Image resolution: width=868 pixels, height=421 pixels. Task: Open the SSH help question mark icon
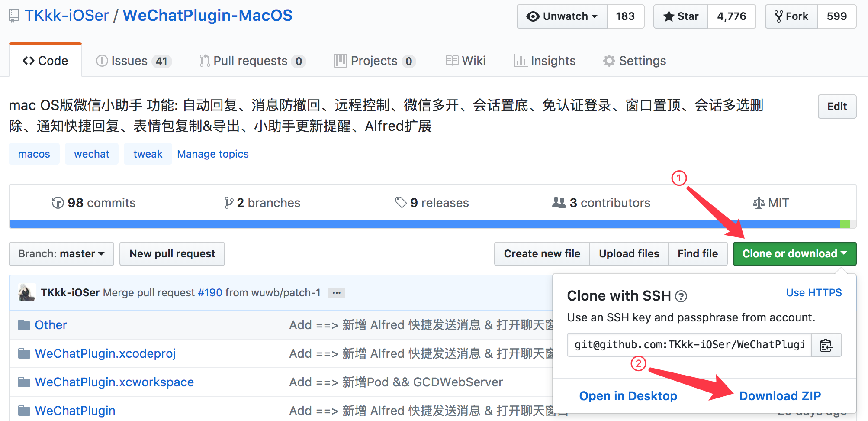point(681,296)
